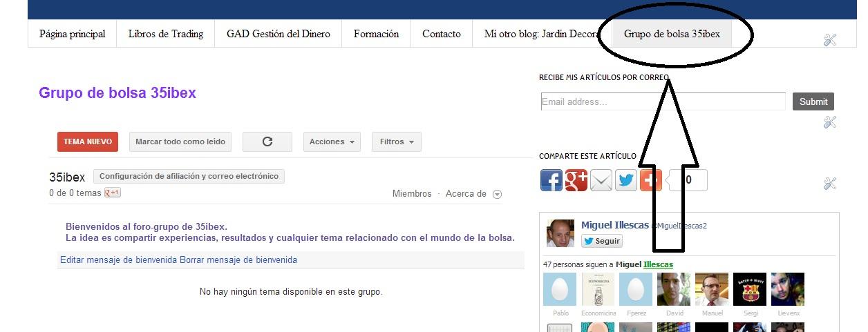Click the 35ibex group name
Viewport: 868px width, 332px height.
(x=67, y=177)
